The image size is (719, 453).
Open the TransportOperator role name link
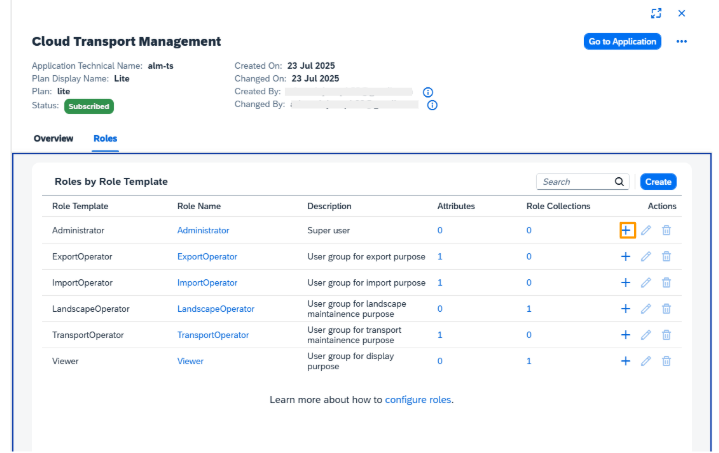[x=213, y=335]
